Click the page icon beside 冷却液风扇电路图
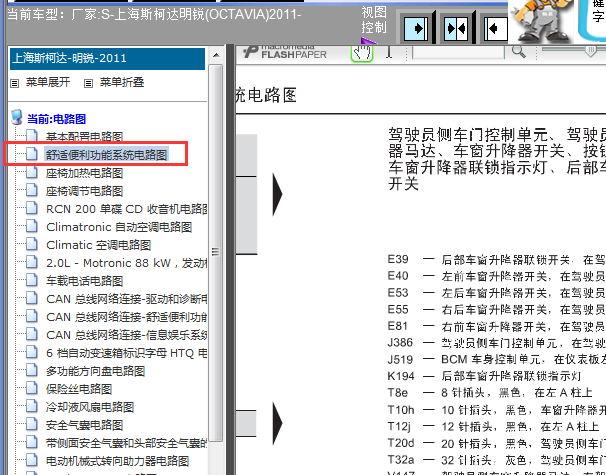 (x=32, y=406)
